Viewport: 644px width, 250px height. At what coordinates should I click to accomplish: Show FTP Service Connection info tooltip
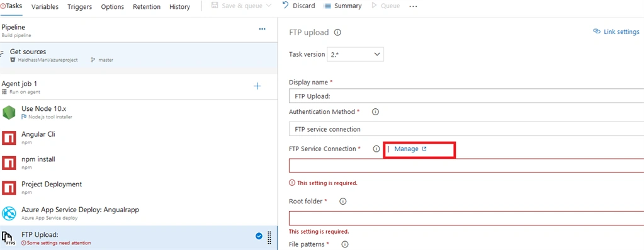376,149
